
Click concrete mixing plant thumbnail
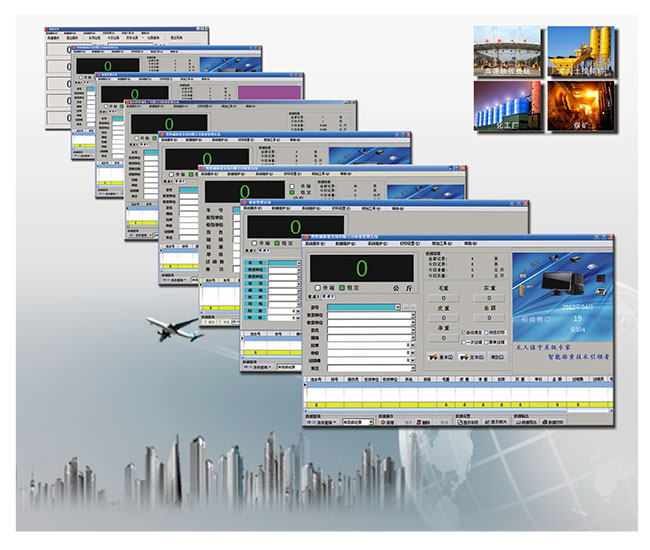coord(581,51)
